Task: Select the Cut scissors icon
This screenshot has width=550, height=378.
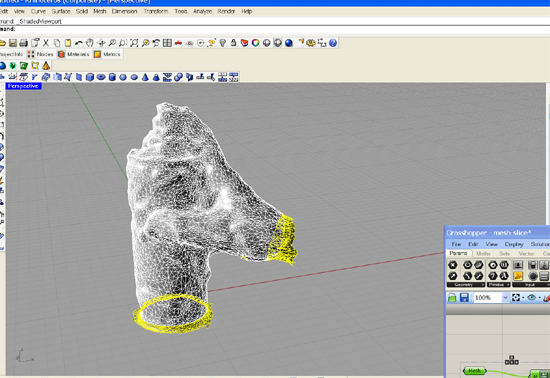Action: tap(46, 43)
